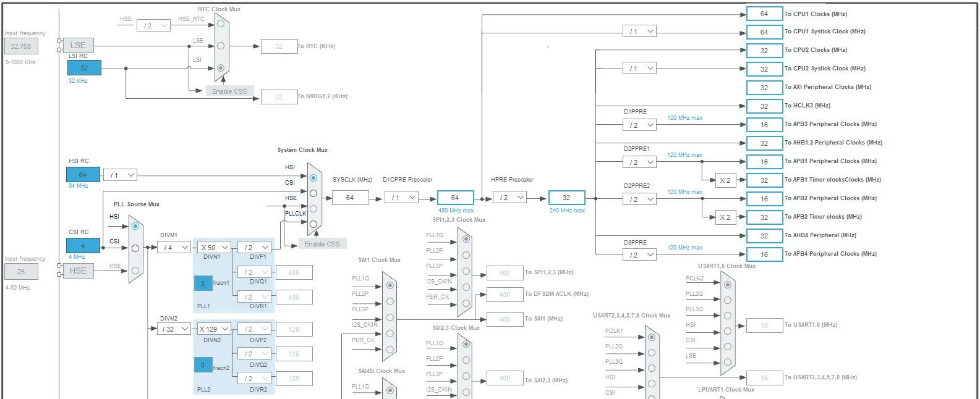Click the SYSCLK (MHz) value field

350,198
